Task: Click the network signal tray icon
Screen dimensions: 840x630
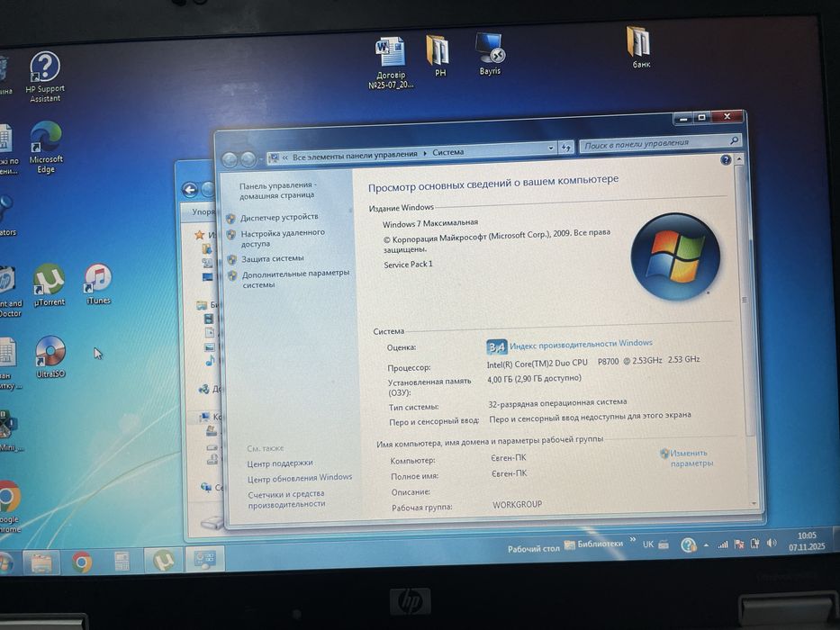Action: click(x=723, y=544)
